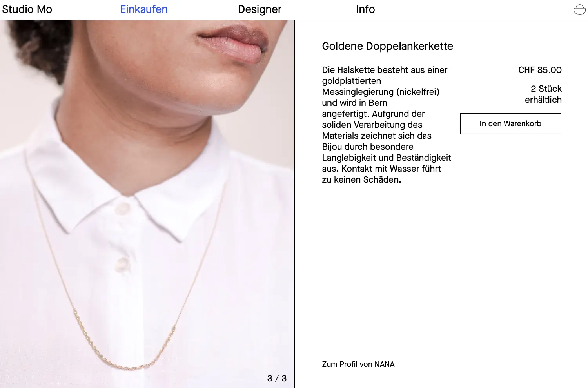Image resolution: width=588 pixels, height=388 pixels.
Task: Follow the Zum Profil von NANA link
Action: (358, 364)
